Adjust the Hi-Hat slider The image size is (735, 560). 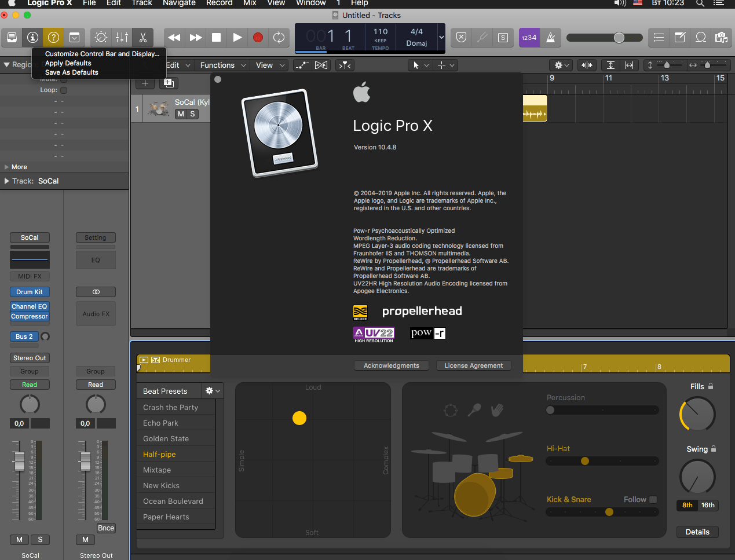point(584,461)
